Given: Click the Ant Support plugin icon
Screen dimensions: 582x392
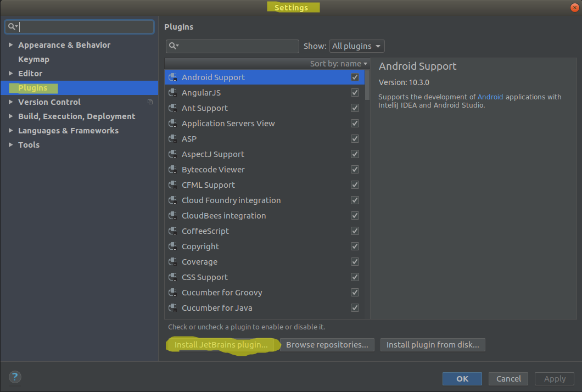Looking at the screenshot, I should [172, 108].
